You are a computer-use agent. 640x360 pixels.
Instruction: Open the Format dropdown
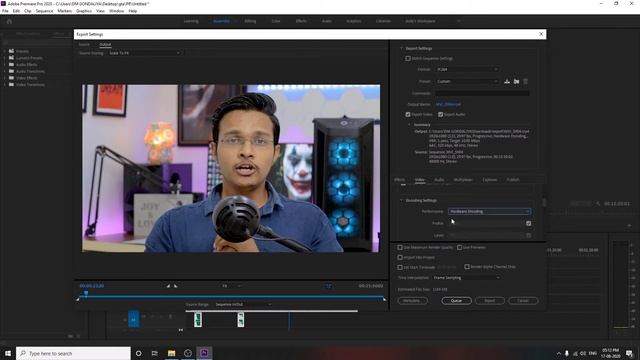[x=467, y=69]
